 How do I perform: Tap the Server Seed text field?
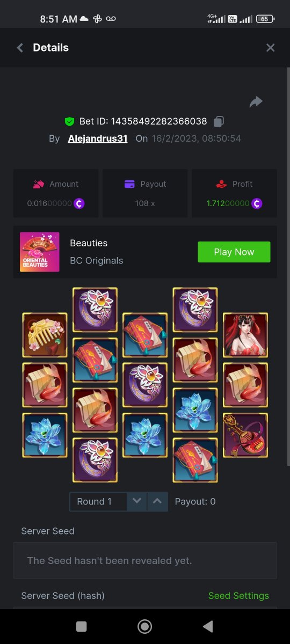tap(145, 560)
